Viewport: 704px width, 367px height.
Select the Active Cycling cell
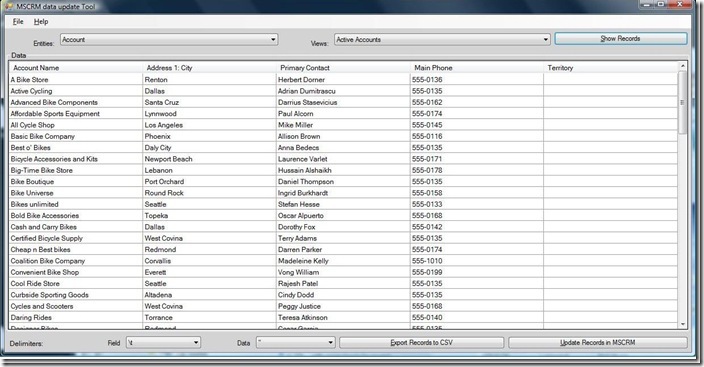tap(75, 91)
